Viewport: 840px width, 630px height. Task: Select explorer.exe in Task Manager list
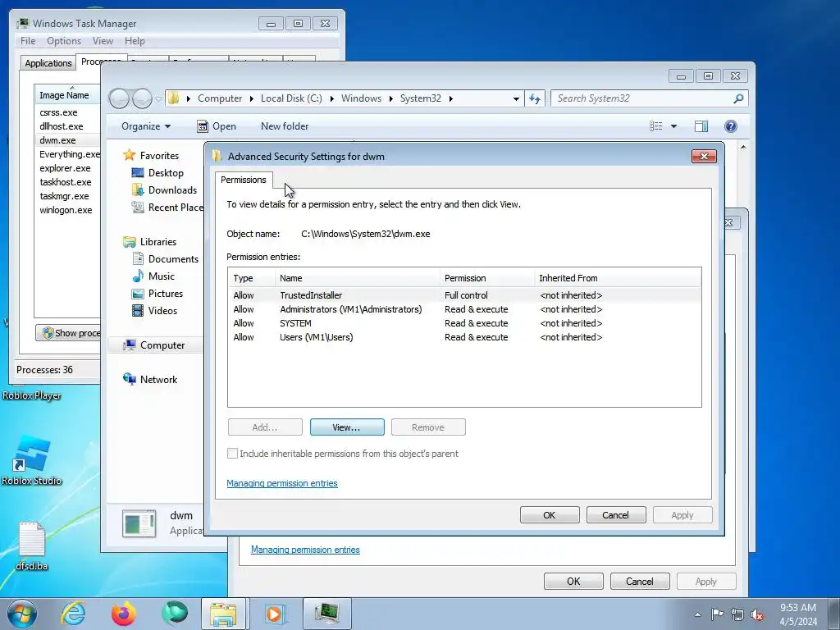point(67,168)
